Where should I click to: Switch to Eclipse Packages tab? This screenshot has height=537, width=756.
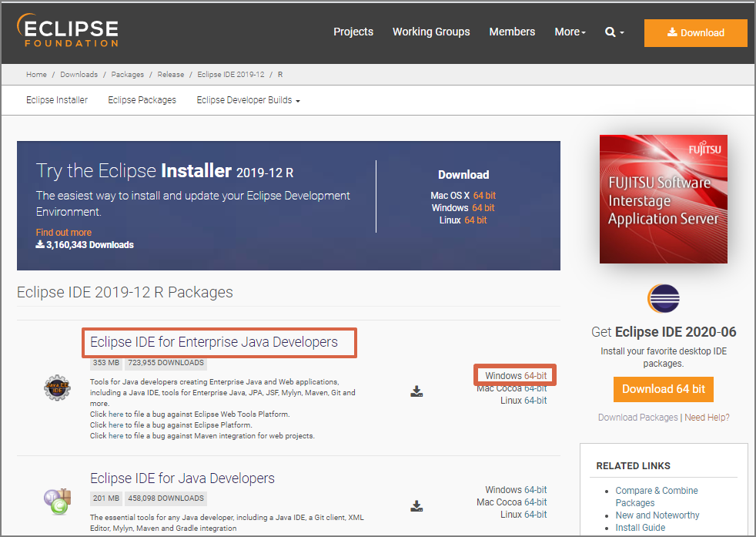click(x=142, y=100)
